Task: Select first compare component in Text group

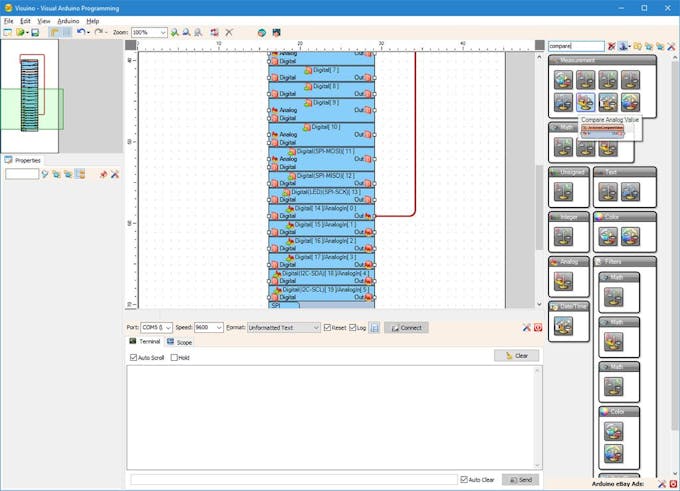Action: click(608, 192)
